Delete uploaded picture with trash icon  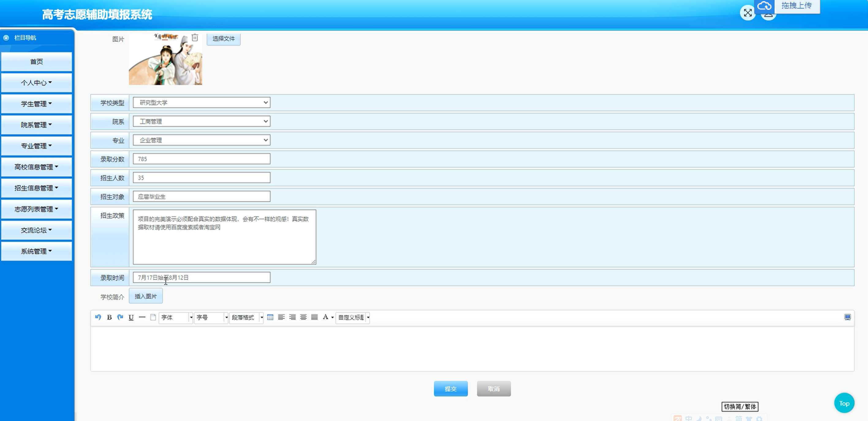pyautogui.click(x=195, y=37)
